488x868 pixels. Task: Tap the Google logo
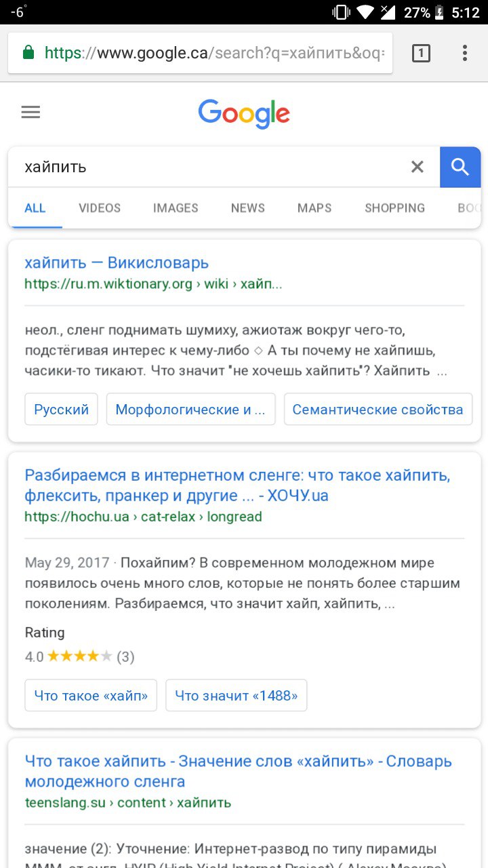point(244,113)
